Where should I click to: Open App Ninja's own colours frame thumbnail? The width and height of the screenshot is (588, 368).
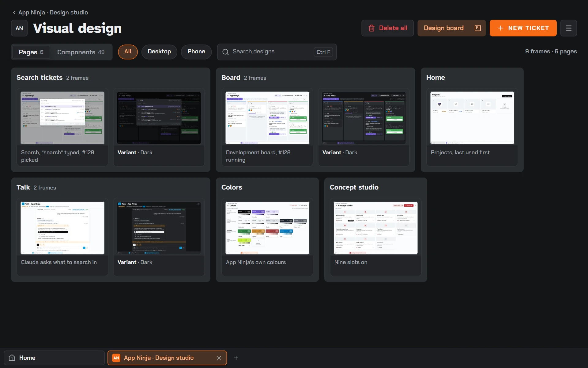[x=267, y=228]
